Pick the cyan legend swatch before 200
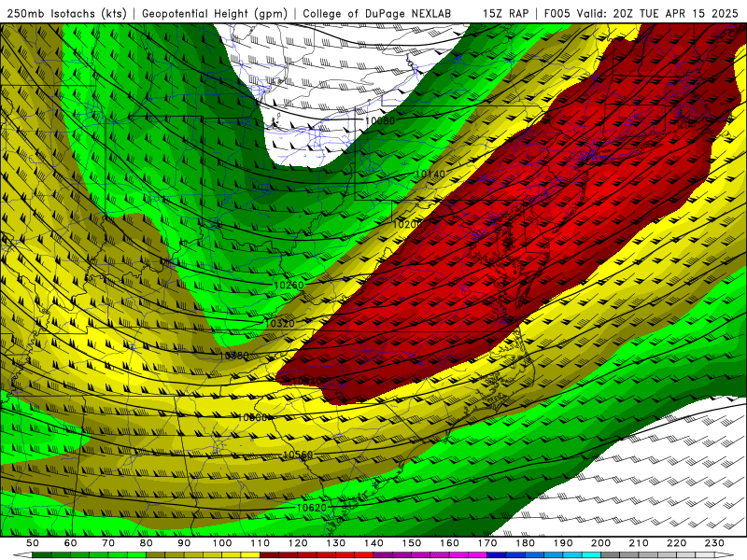 [591, 555]
